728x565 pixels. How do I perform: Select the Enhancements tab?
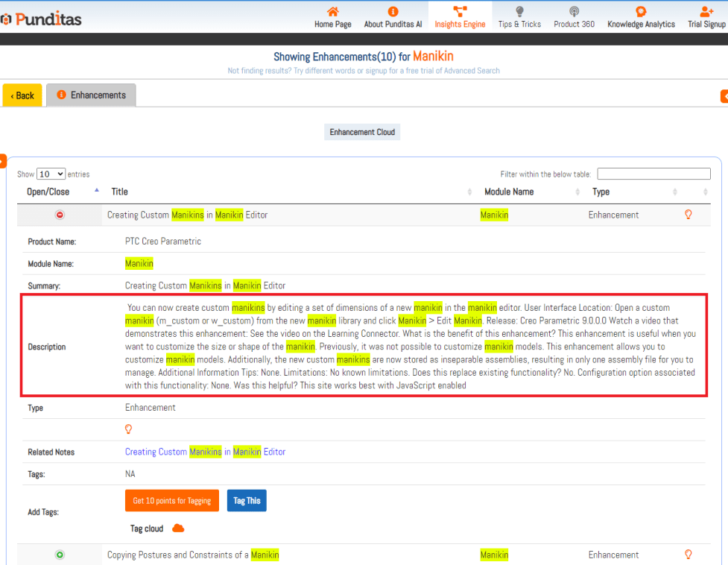(x=91, y=95)
